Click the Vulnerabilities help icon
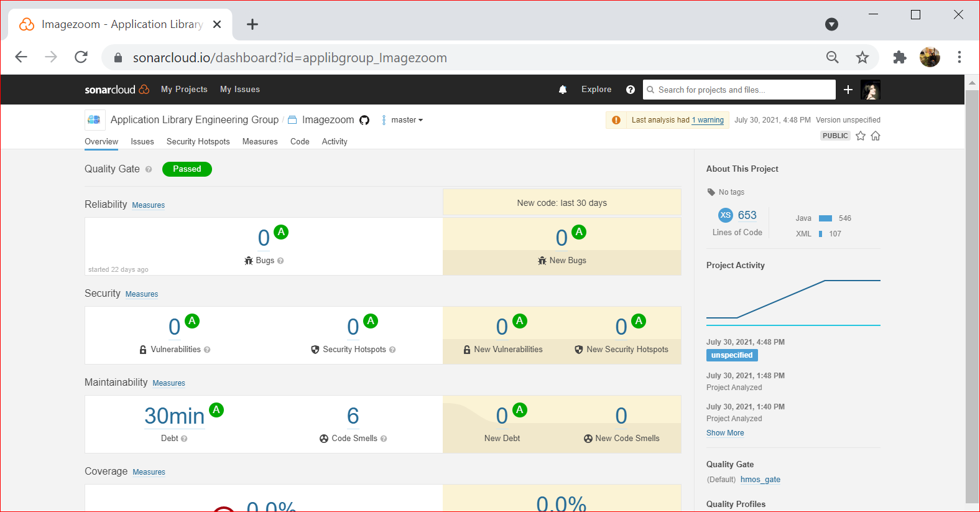Viewport: 980px width, 512px height. pos(207,350)
